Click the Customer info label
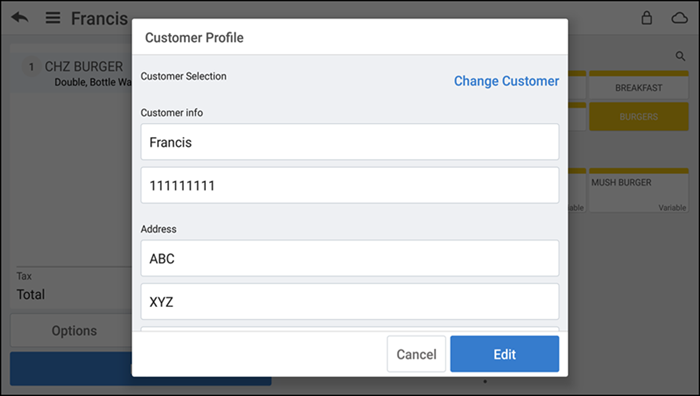The height and width of the screenshot is (396, 700). [x=171, y=113]
